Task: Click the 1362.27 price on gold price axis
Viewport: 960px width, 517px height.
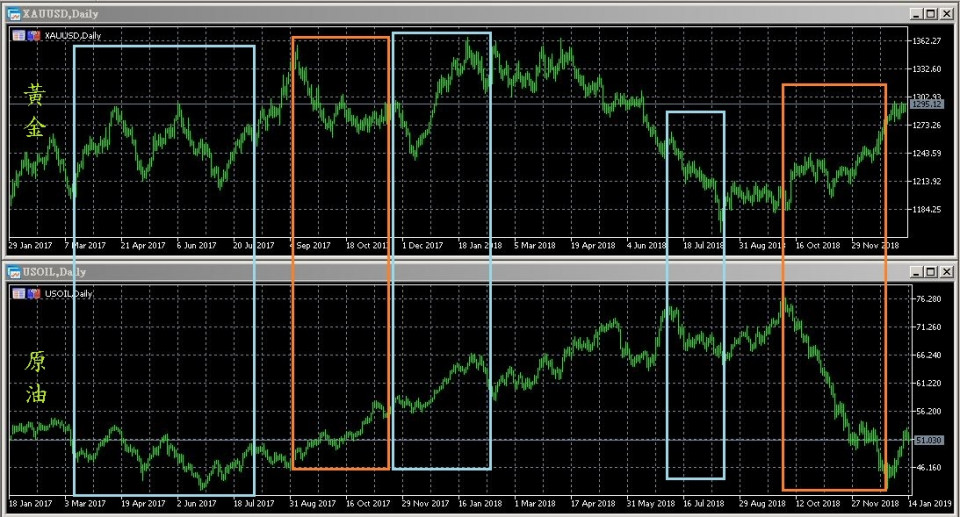Action: 927,41
